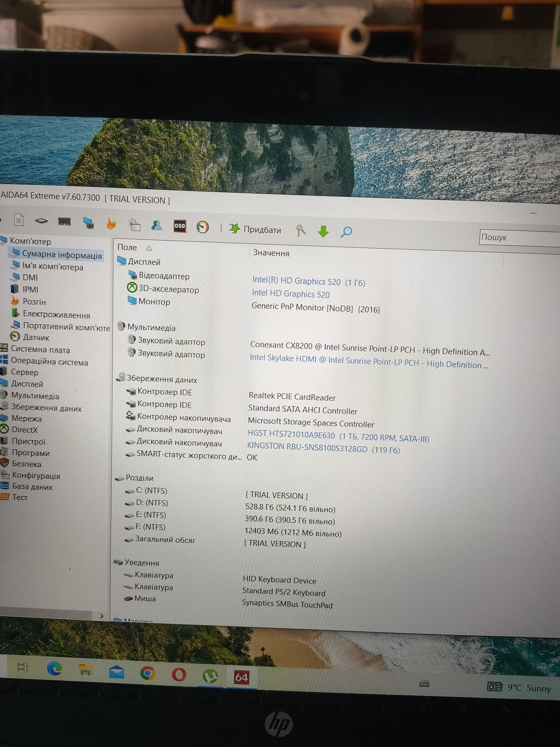Click the user profile toolbar icon
The height and width of the screenshot is (747, 560).
pos(157,226)
